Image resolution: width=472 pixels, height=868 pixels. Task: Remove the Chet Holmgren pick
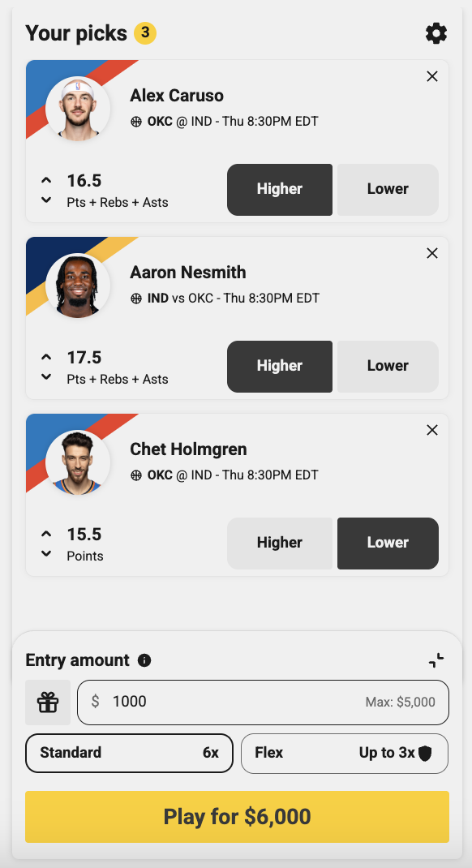(432, 430)
